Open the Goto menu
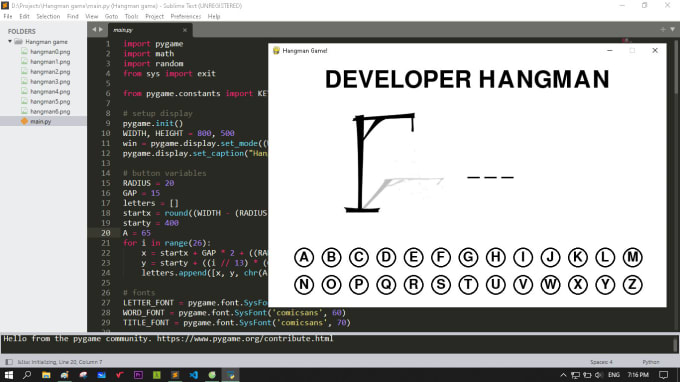 (111, 16)
